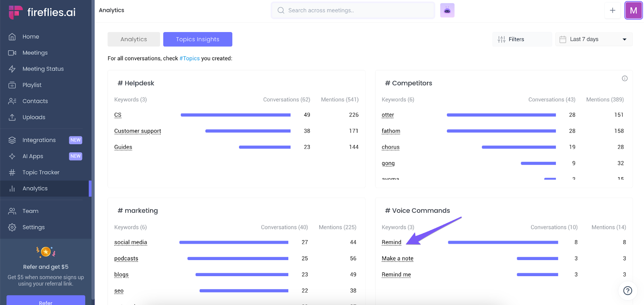Switch to the Analytics tab
The image size is (644, 305).
pos(134,39)
